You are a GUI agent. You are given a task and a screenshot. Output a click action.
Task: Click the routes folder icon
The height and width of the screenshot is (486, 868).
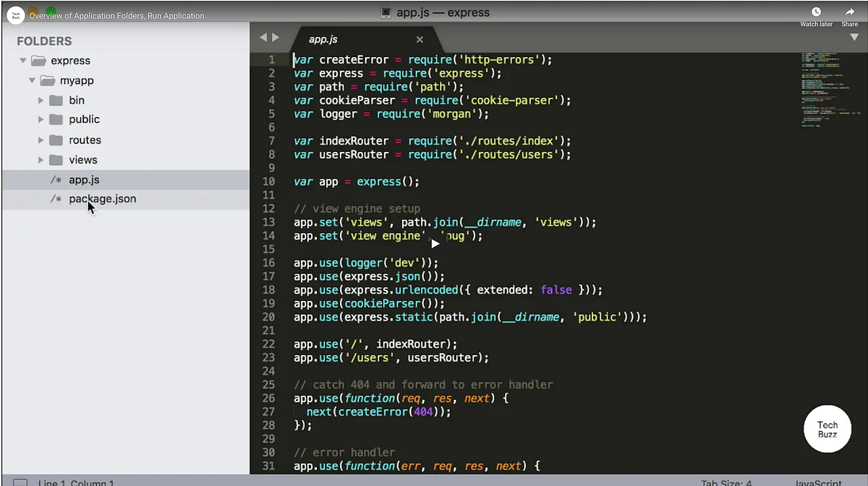coord(56,140)
